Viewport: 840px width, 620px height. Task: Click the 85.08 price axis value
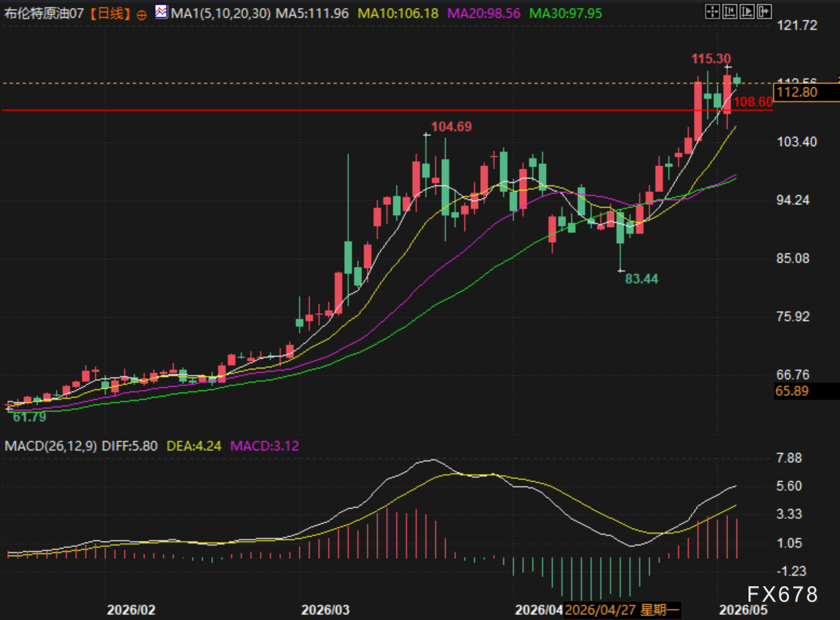793,259
